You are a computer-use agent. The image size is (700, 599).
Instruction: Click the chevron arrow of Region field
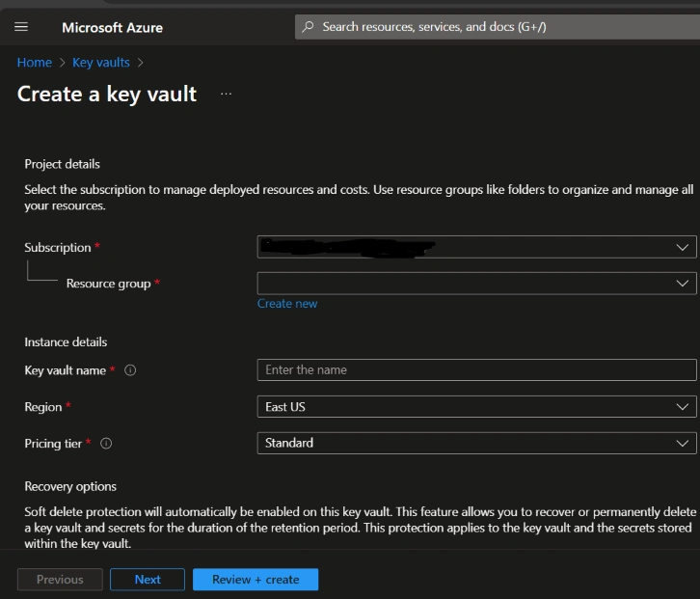[x=682, y=407]
